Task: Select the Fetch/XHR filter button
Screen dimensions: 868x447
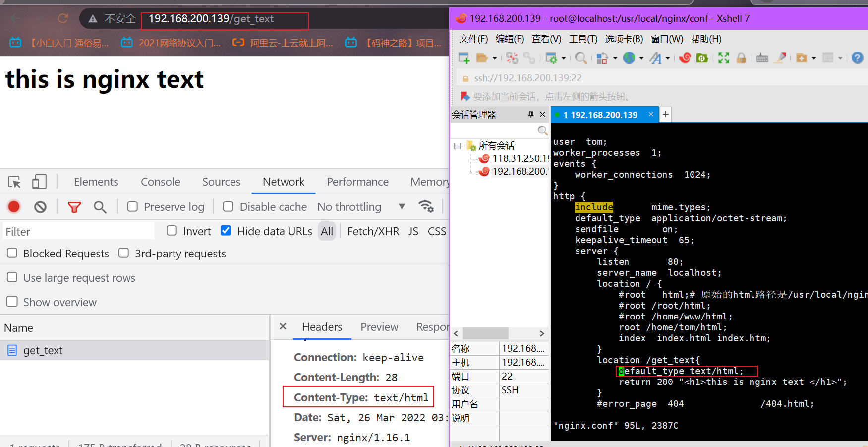Action: (373, 231)
